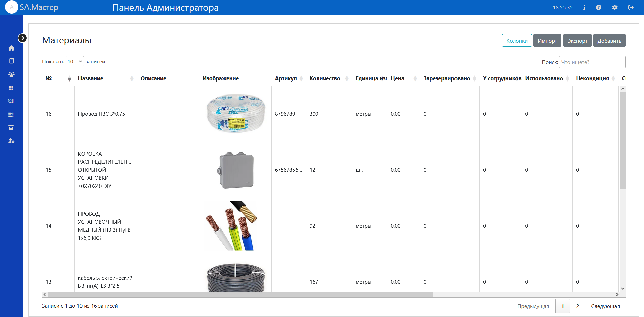Screen dimensions: 644x317
Task: Click the Импорт button
Action: [x=547, y=41]
